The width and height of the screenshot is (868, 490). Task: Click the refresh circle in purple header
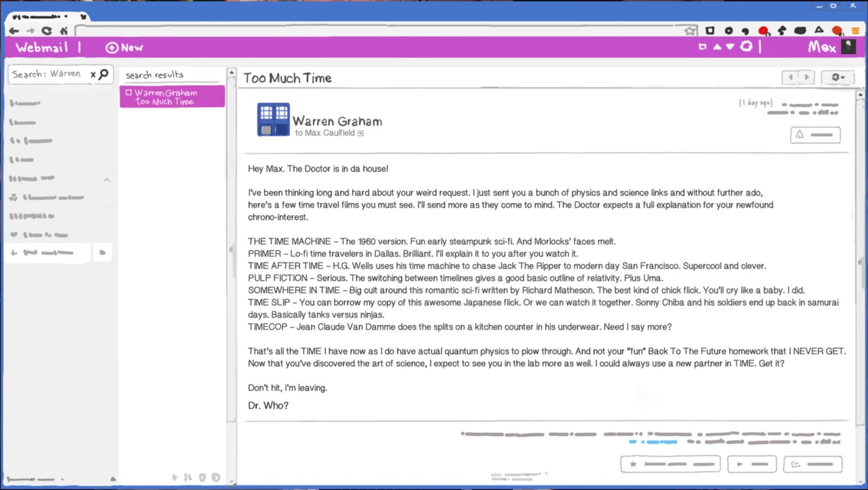point(747,47)
